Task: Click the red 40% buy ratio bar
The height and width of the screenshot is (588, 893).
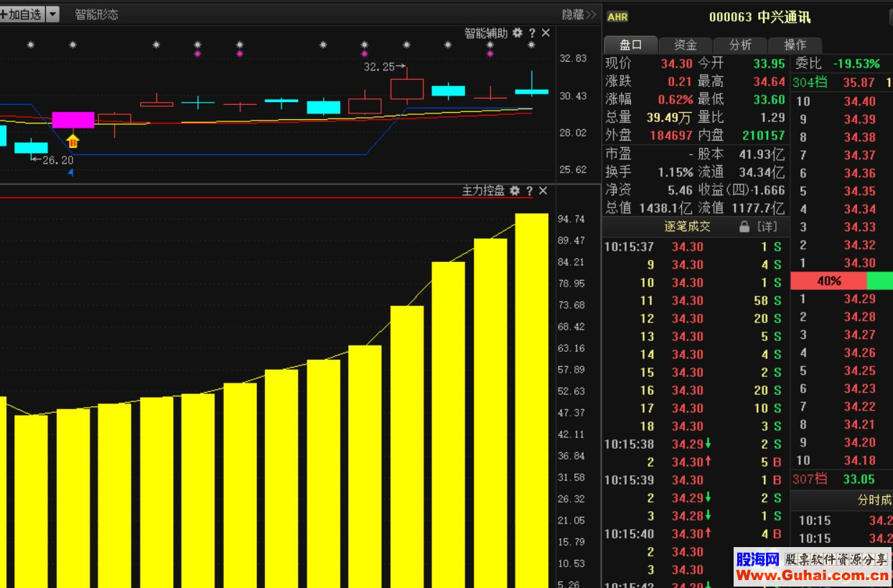Action: click(x=828, y=281)
